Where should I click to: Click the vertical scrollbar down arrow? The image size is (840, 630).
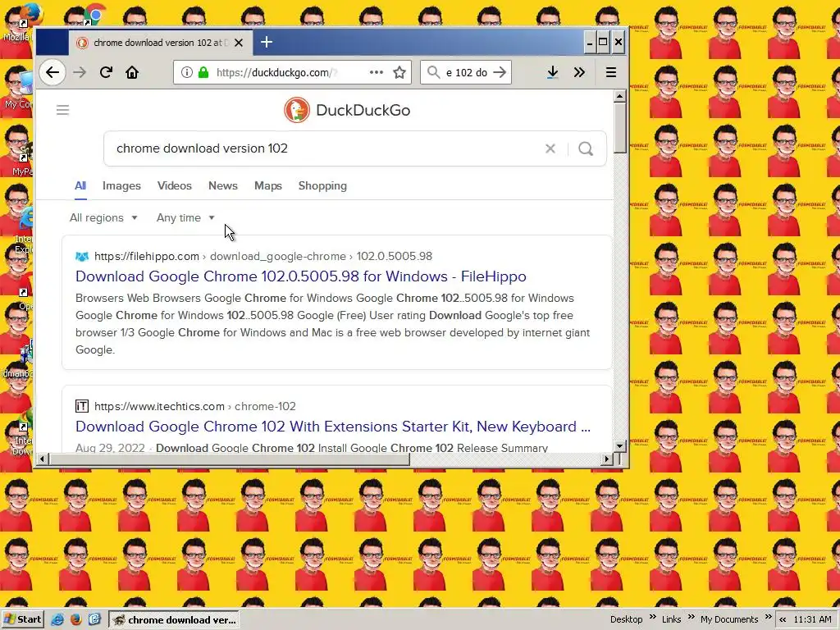620,445
